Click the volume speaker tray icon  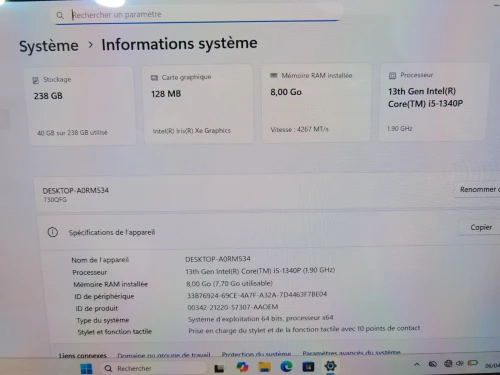(x=460, y=363)
